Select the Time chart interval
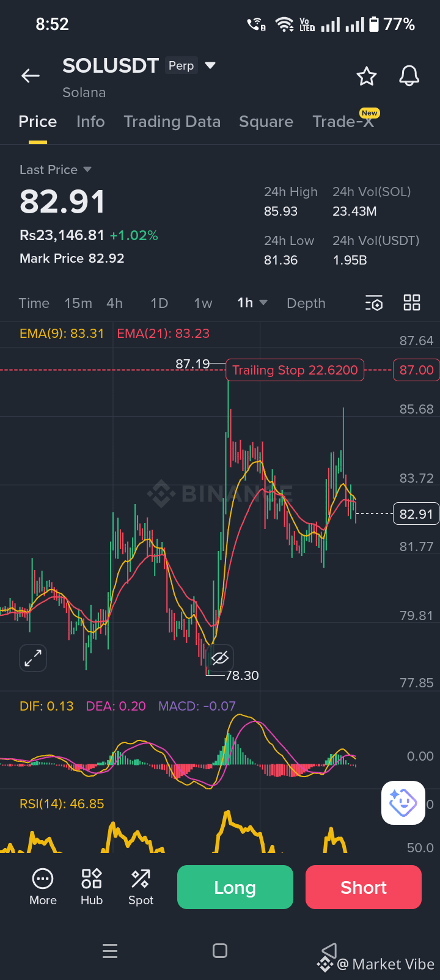440x980 pixels. (x=34, y=303)
